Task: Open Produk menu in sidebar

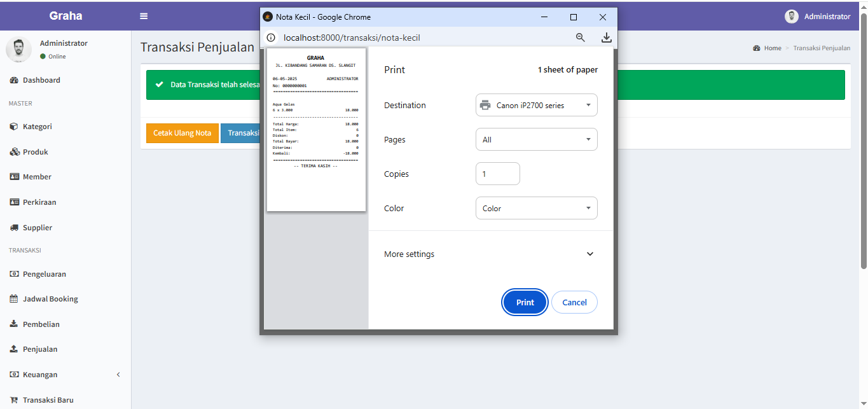Action: [35, 152]
